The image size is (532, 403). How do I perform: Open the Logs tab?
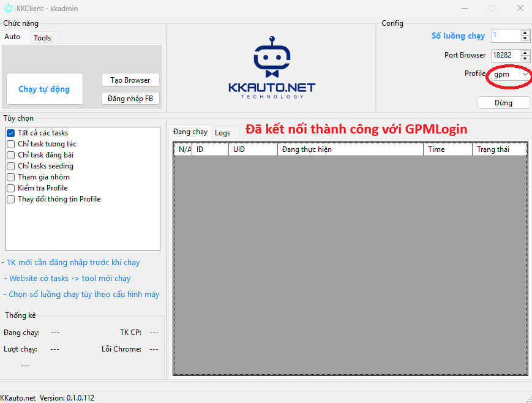223,133
